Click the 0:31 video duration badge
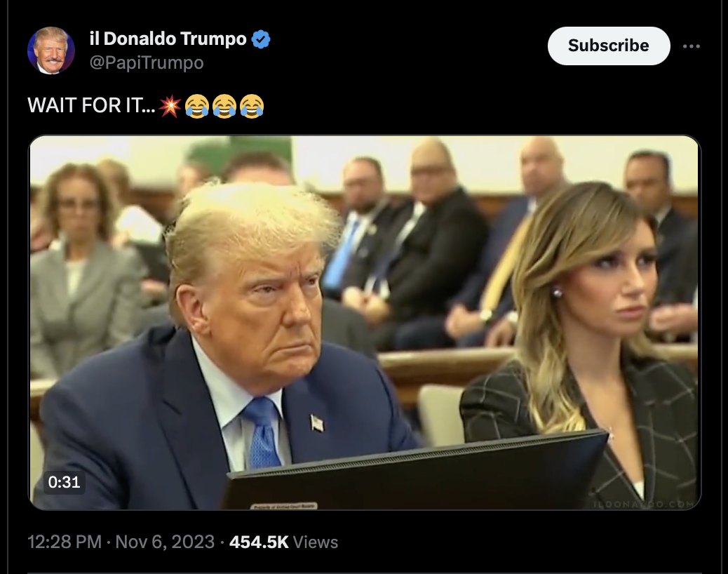 pos(64,482)
